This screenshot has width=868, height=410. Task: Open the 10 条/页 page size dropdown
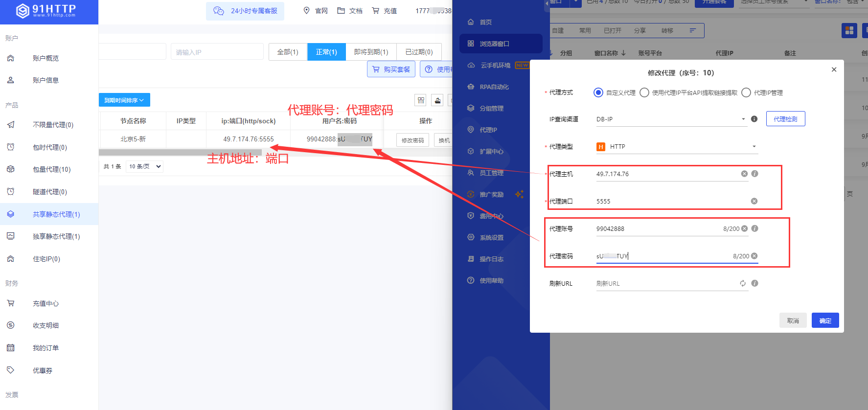144,166
